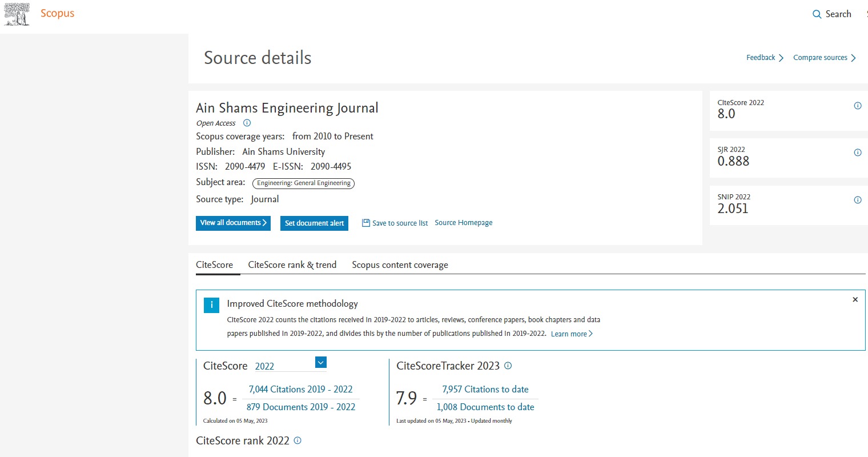
Task: Expand the CiteScore year 2022 dropdown
Action: click(321, 362)
